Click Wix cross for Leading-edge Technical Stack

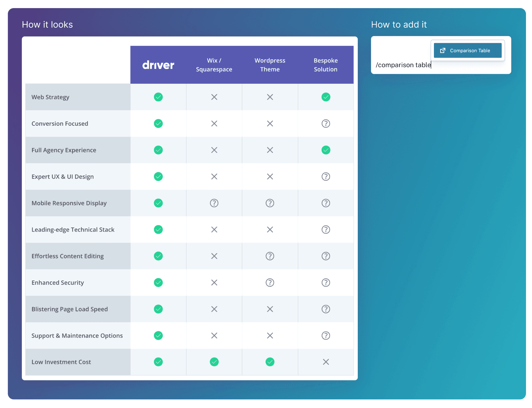[x=214, y=229]
